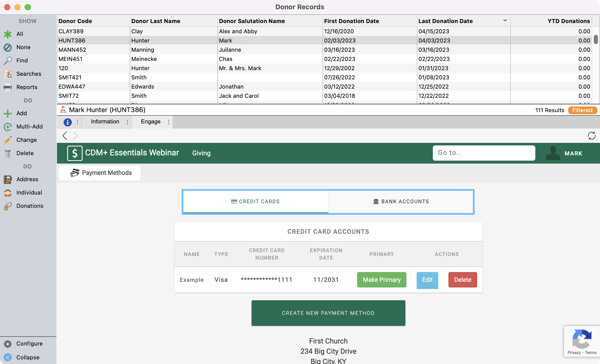
Task: Click the Multi-Add icon
Action: tap(8, 127)
